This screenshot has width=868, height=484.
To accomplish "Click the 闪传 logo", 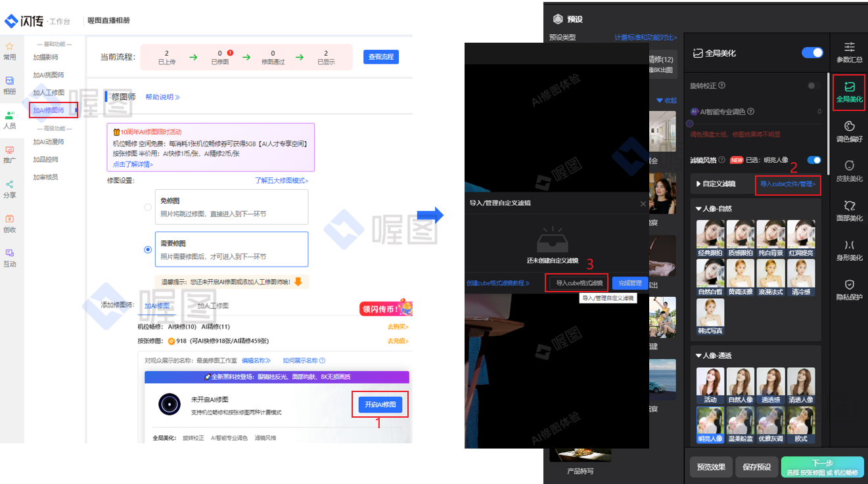I will (x=24, y=21).
